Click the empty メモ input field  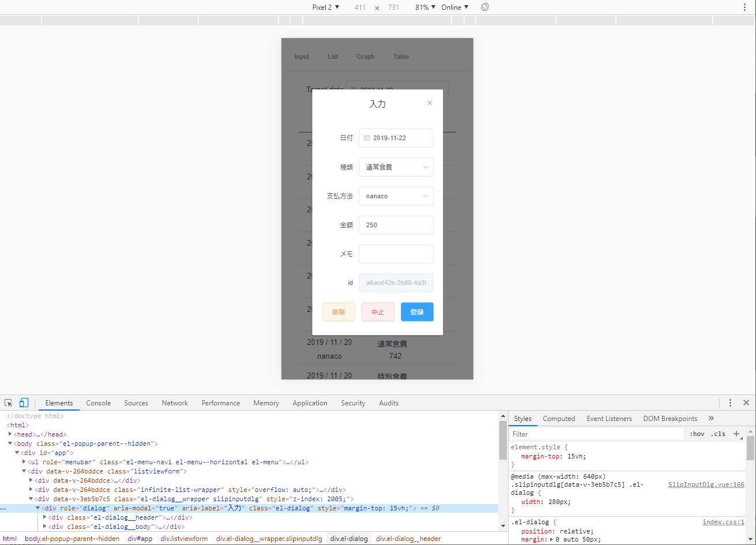(396, 254)
